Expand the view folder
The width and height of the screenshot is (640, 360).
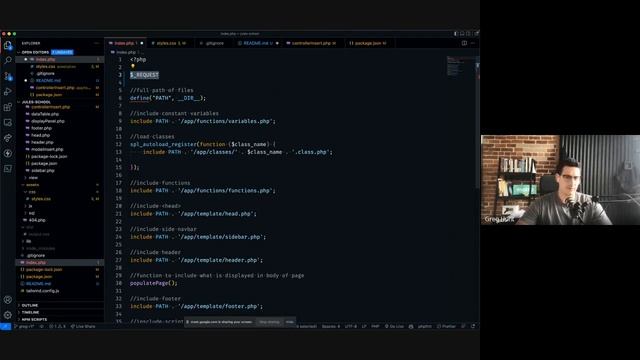click(33, 178)
